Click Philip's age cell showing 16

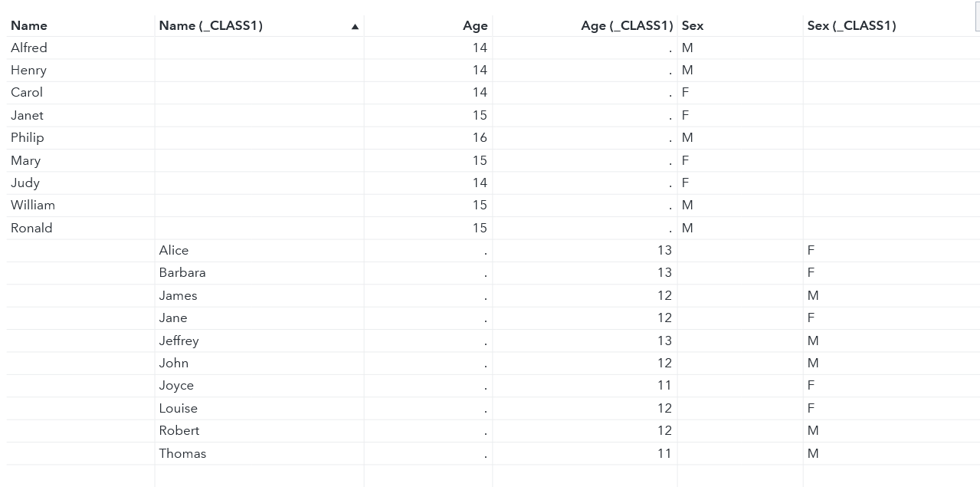click(x=480, y=138)
